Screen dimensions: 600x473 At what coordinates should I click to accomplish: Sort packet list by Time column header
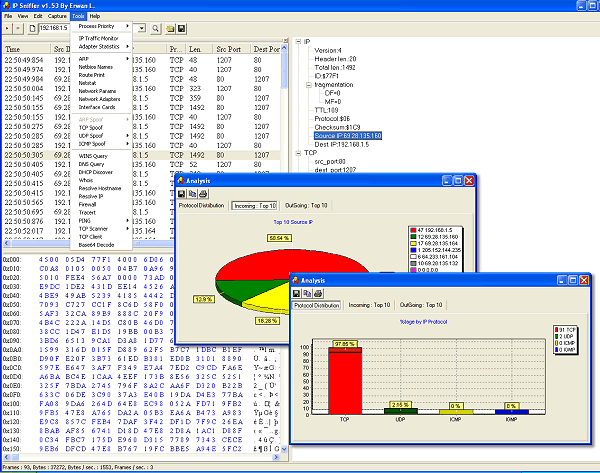pos(27,49)
